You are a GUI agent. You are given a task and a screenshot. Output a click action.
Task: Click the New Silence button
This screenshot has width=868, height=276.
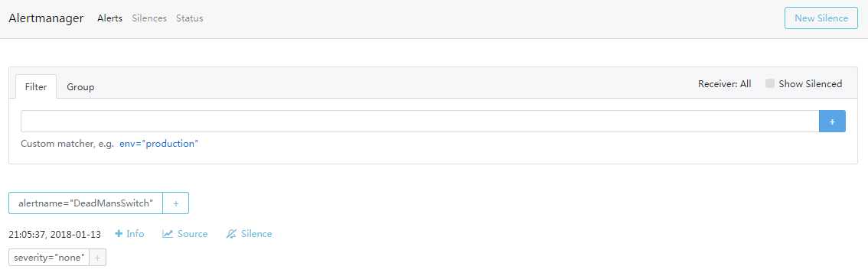(821, 18)
